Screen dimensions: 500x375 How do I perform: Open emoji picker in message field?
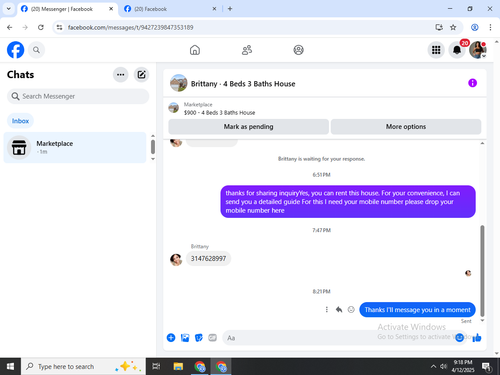point(460,338)
